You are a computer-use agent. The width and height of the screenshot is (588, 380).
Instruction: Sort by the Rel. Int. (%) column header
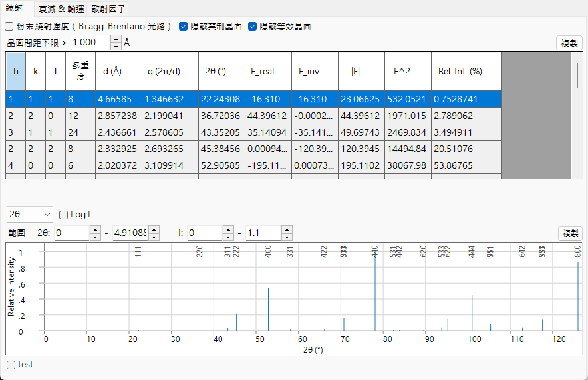[466, 71]
